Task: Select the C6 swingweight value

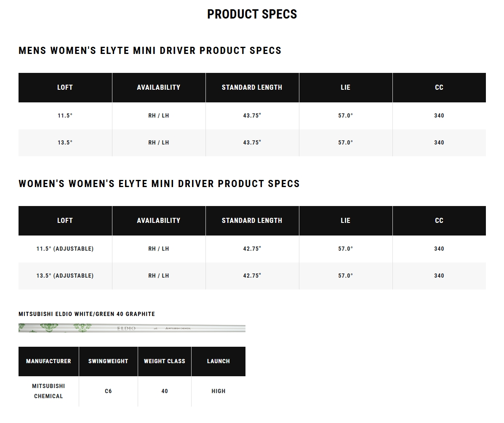Action: 108,391
